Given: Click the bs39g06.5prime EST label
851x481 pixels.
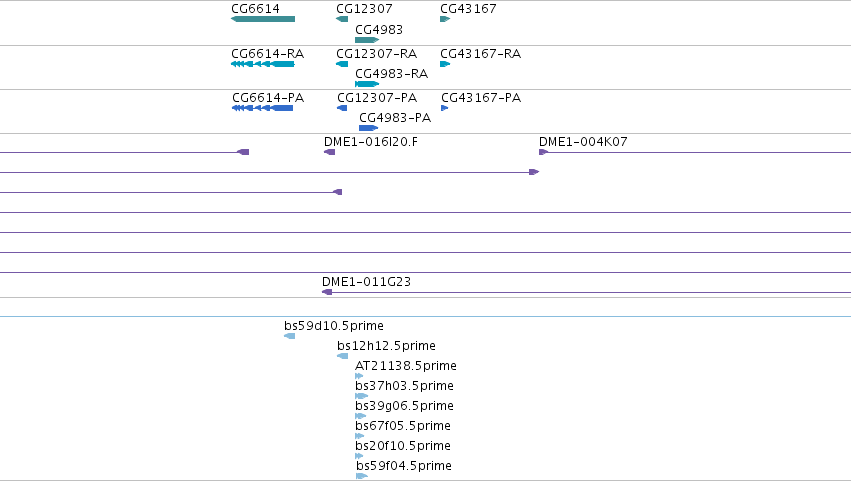Looking at the screenshot, I should pos(404,406).
